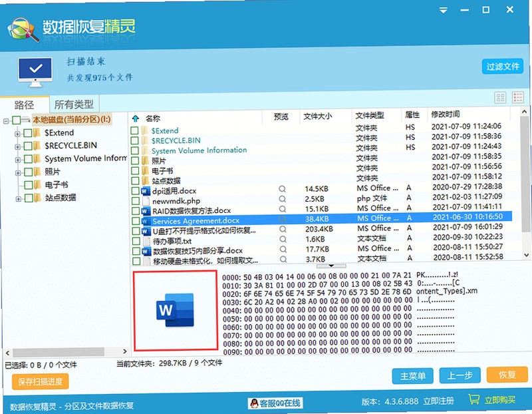Click the tree panel horizontal scrollbar thumb
The image size is (532, 414).
(59, 352)
